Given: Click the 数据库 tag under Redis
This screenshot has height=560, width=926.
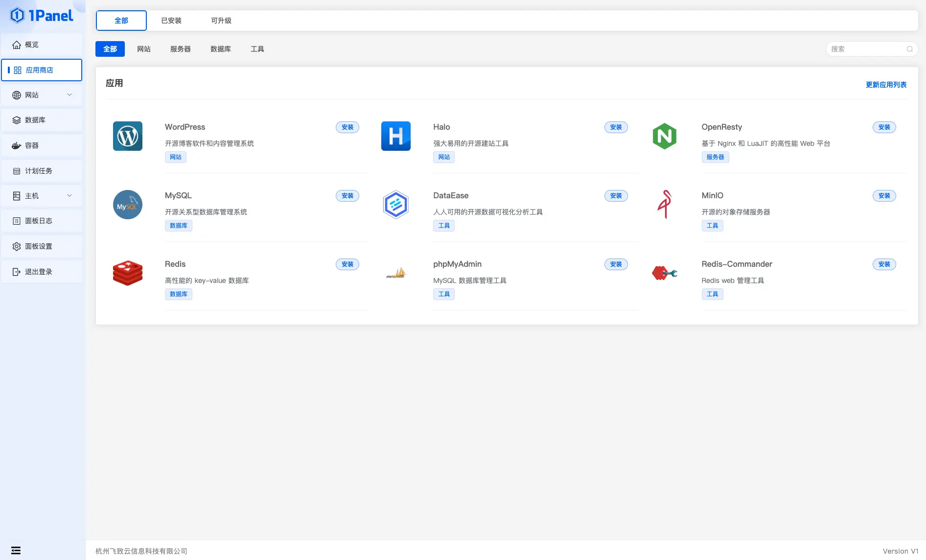Looking at the screenshot, I should point(179,294).
